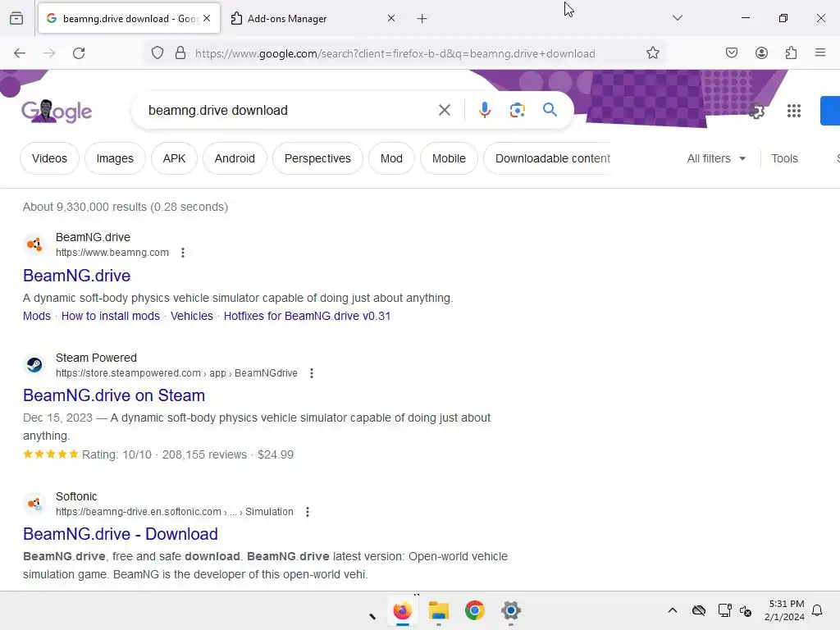840x630 pixels.
Task: Select the Perspectives filter chip
Action: point(317,158)
